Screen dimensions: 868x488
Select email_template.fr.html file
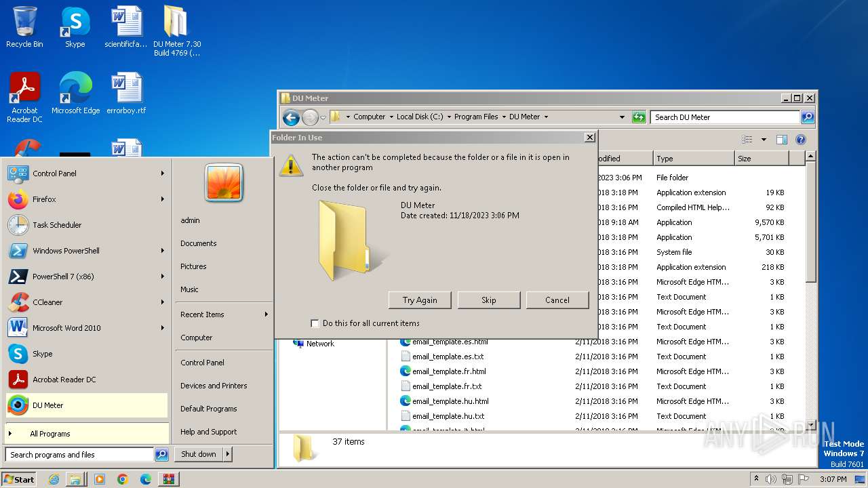[x=449, y=371]
